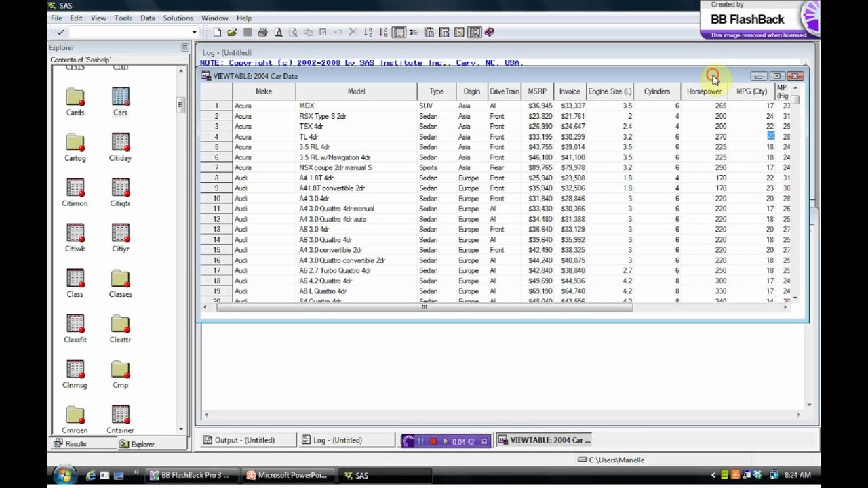Activate the Output - (Untitled) window button
This screenshot has width=868, height=488.
coord(248,440)
